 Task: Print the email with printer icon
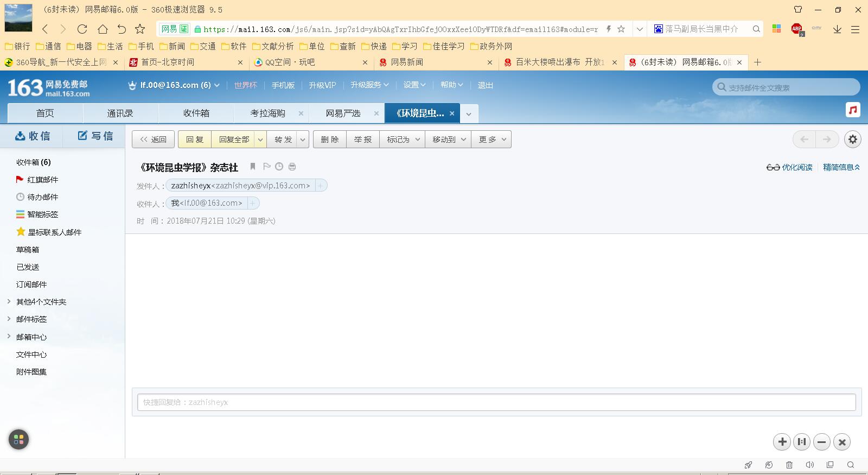[292, 167]
